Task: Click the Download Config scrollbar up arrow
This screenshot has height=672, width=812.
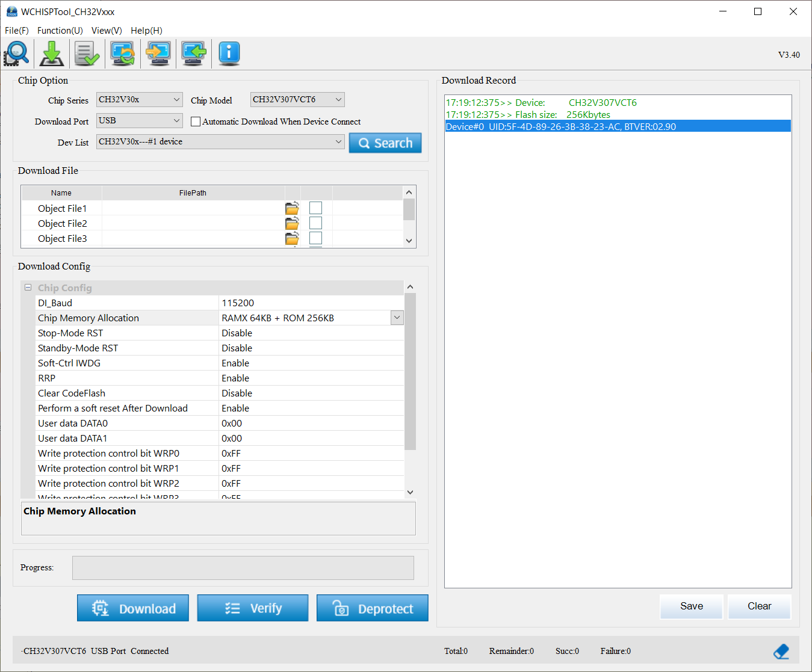Action: pyautogui.click(x=411, y=287)
